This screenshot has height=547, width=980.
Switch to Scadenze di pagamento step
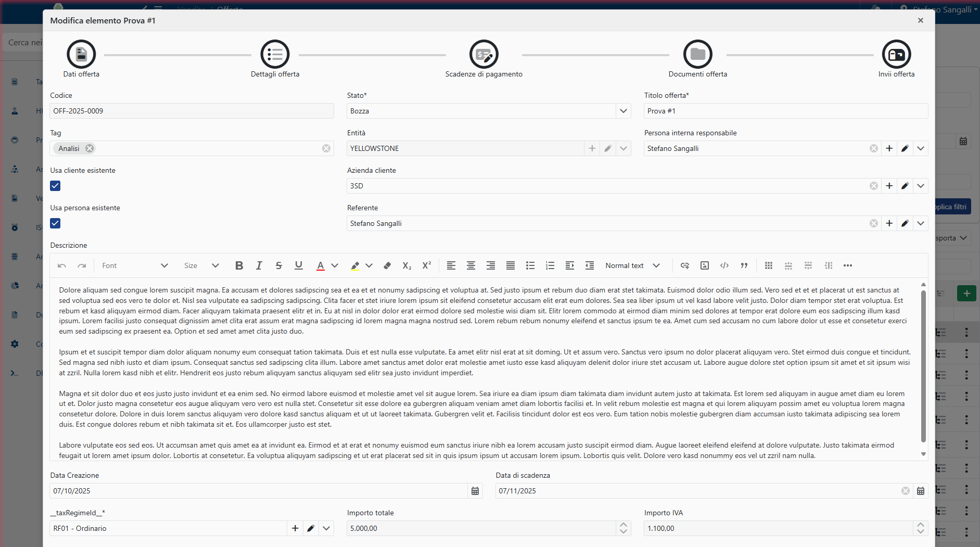pos(483,55)
